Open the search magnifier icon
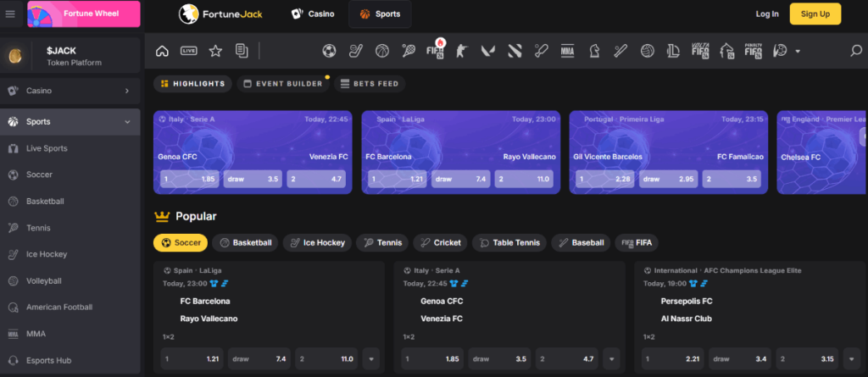 coord(856,51)
